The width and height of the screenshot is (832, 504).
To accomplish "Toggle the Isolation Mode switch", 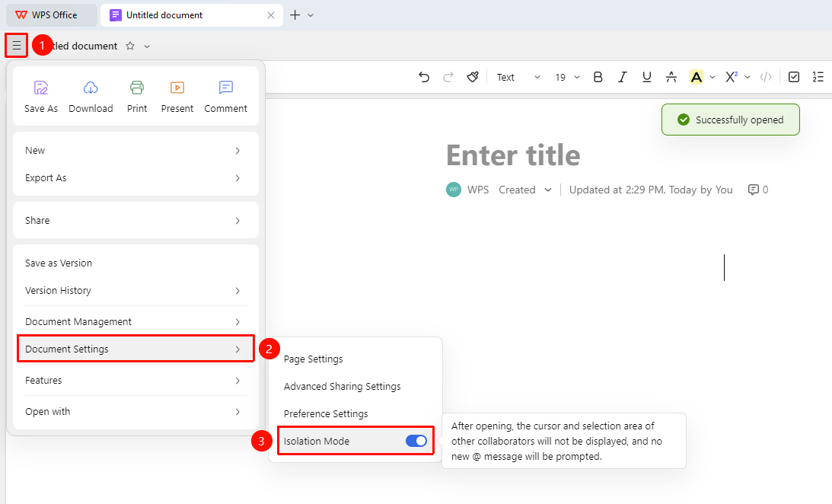I will [x=416, y=441].
